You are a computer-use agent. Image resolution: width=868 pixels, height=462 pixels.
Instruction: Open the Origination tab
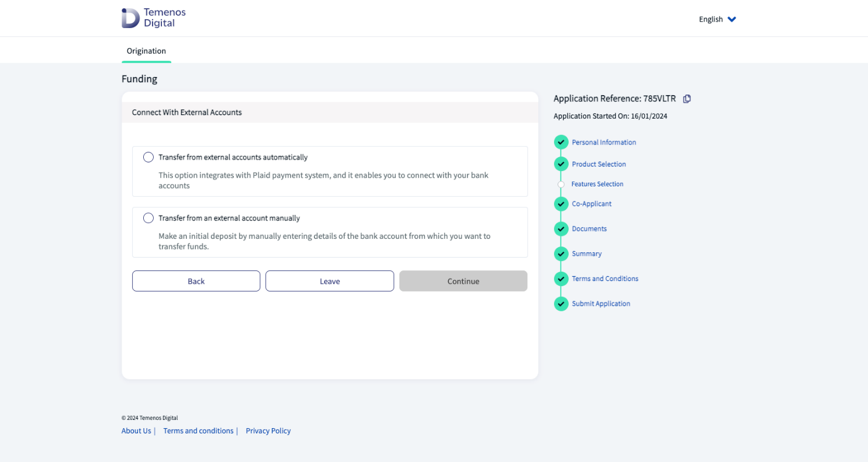[x=146, y=51]
